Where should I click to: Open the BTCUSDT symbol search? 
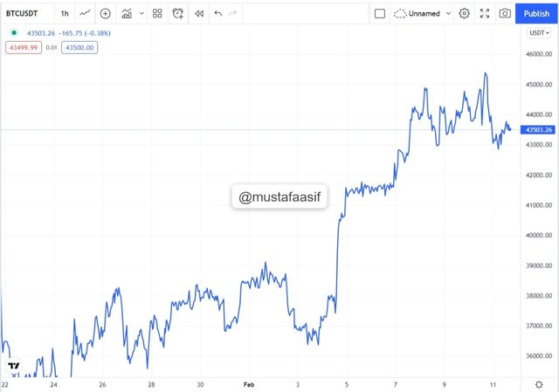click(22, 14)
